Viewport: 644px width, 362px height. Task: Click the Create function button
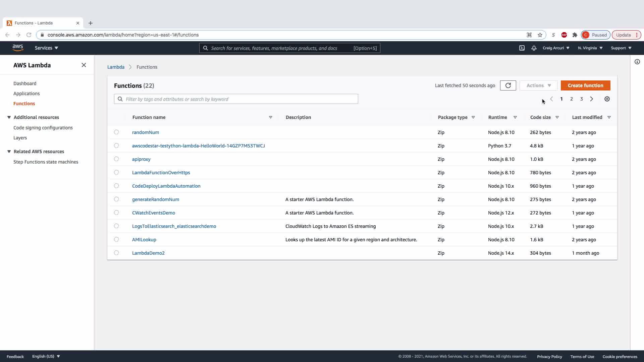tap(585, 85)
